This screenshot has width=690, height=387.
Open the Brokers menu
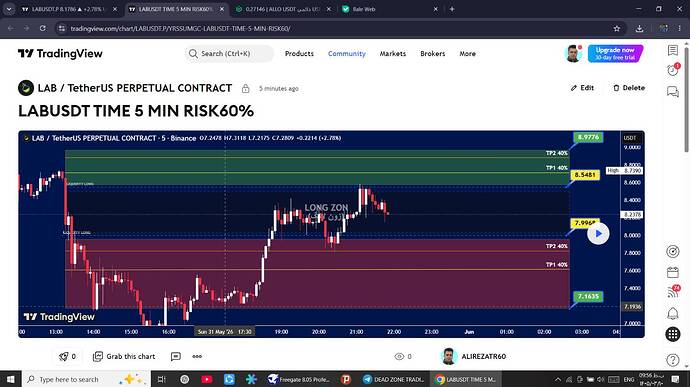click(x=433, y=53)
